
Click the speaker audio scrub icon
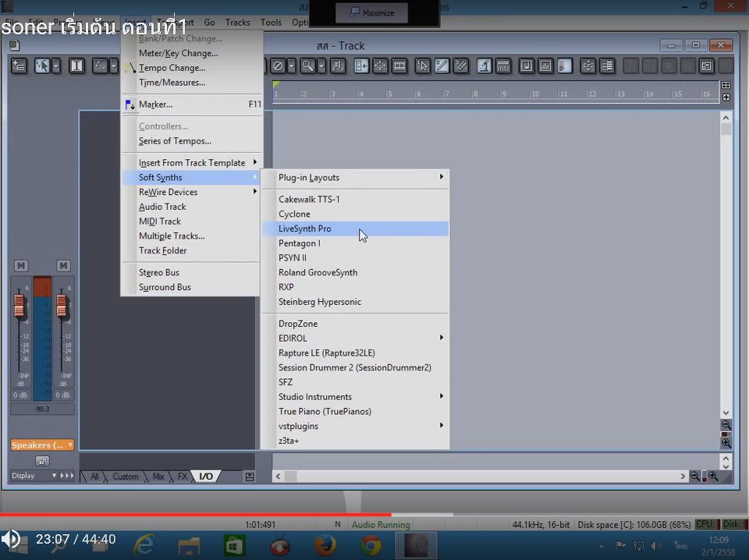coord(338,66)
